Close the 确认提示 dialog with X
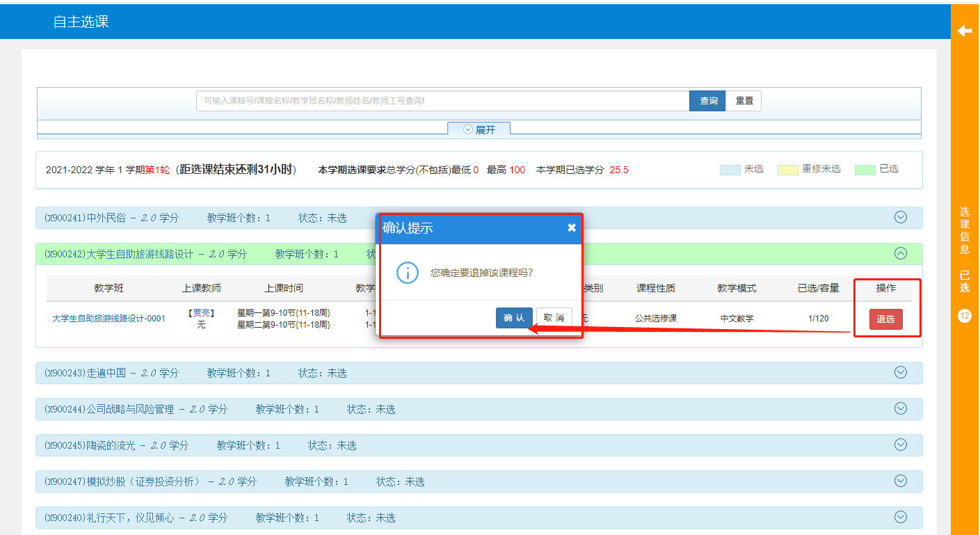The image size is (980, 535). click(571, 227)
